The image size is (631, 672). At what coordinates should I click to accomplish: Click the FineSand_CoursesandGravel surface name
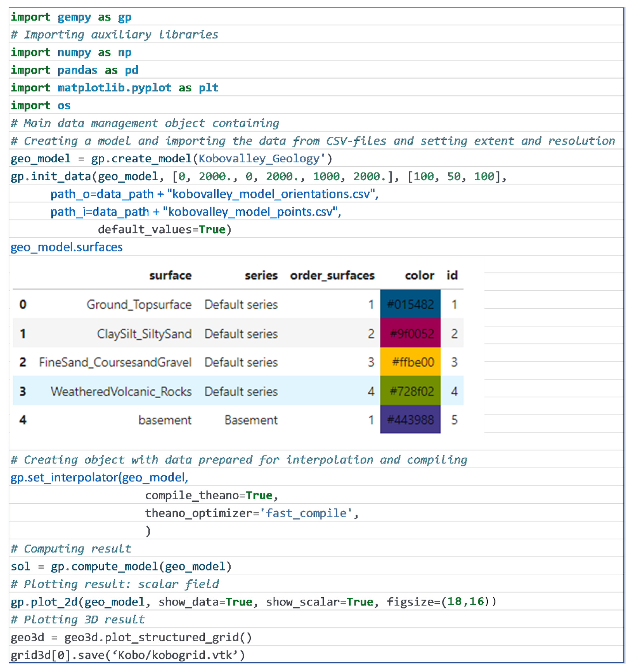[x=115, y=362]
